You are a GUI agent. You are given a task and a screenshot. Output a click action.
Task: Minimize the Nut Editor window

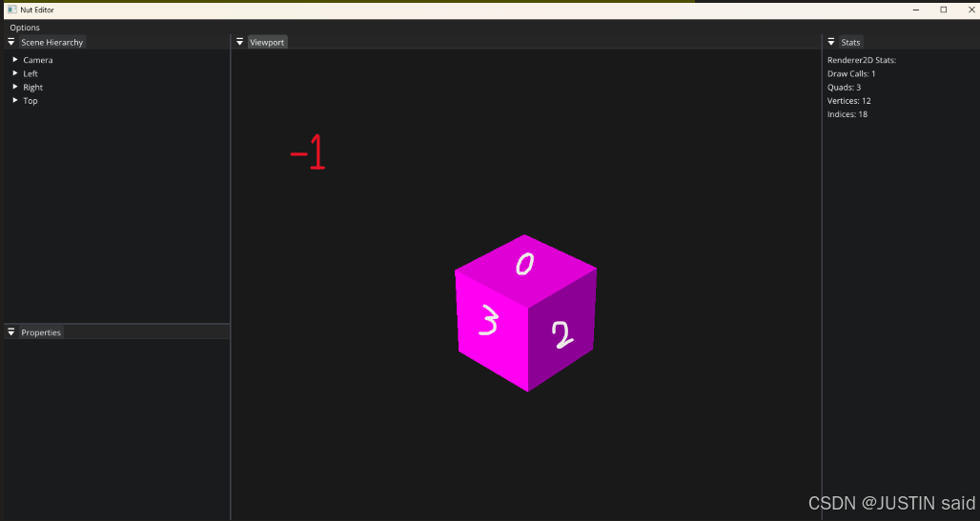[915, 10]
